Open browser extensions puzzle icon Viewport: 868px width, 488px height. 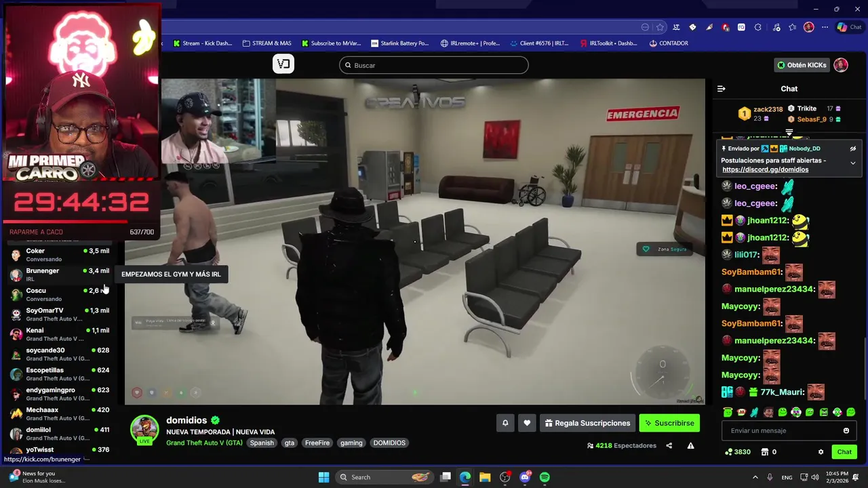tap(757, 27)
